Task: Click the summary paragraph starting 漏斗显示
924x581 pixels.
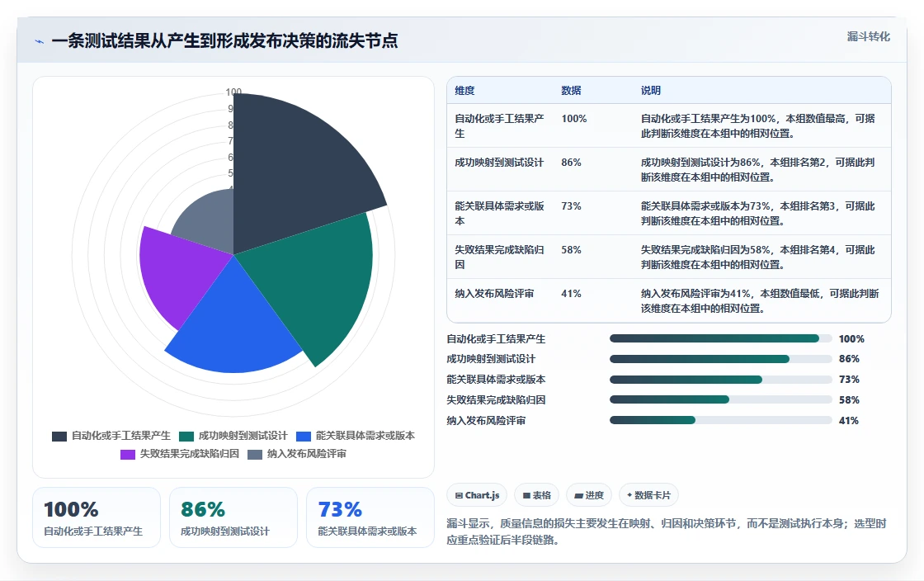Action: [x=666, y=531]
